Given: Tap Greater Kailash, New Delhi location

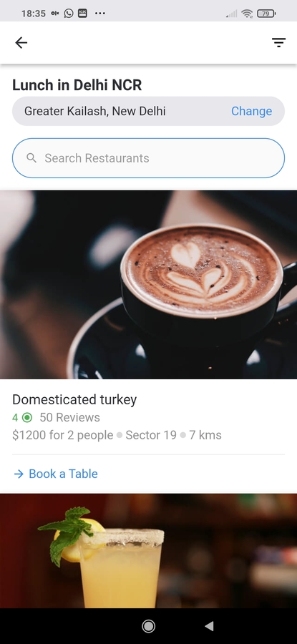Looking at the screenshot, I should point(95,112).
